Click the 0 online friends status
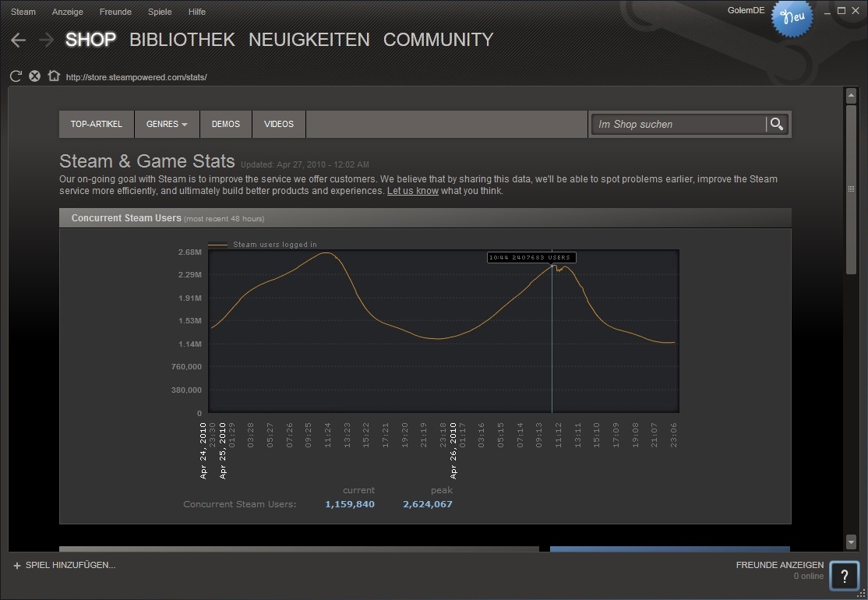The width and height of the screenshot is (868, 600). pos(809,576)
